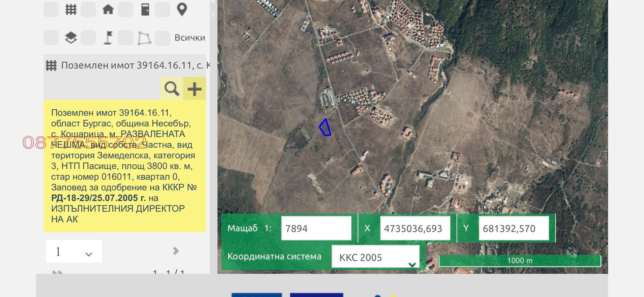
Task: Click the door unit icon
Action: [x=145, y=9]
